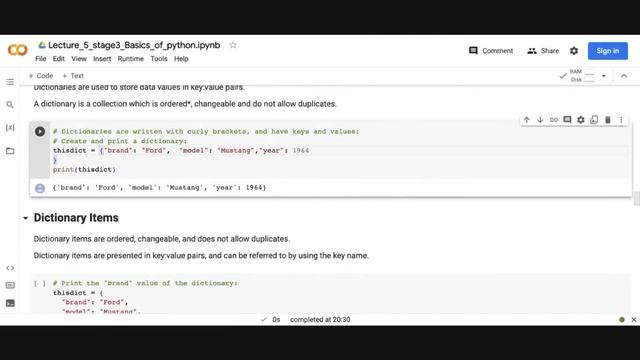The image size is (640, 360).
Task: Click the Drive icon beside the notebook title
Action: pyautogui.click(x=42, y=45)
